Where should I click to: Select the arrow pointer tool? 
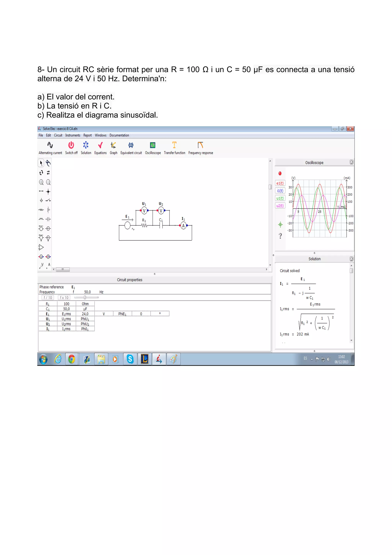41,163
